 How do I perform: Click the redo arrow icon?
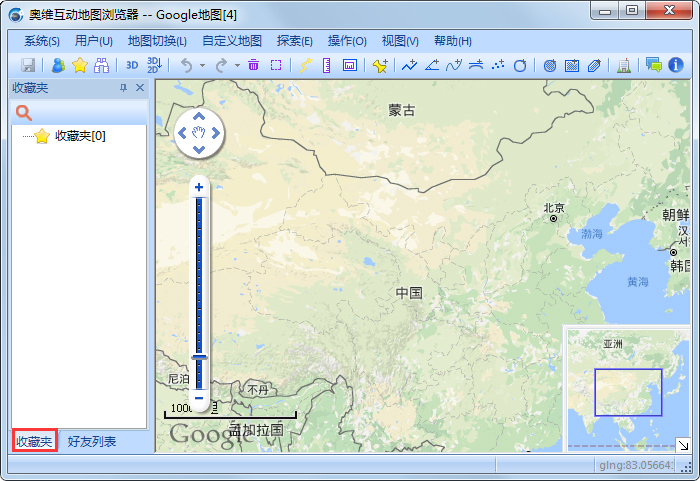point(221,65)
